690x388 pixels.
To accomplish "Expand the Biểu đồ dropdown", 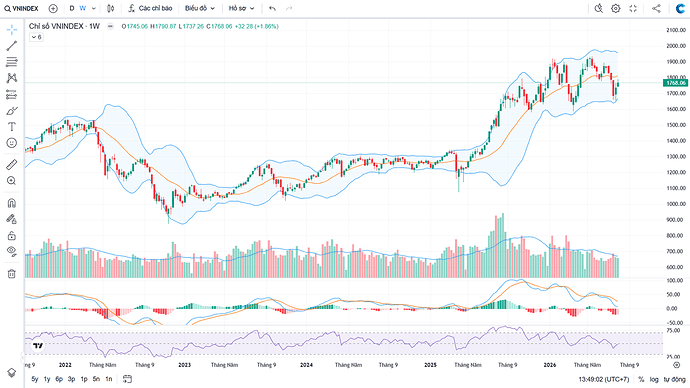I will pos(199,8).
